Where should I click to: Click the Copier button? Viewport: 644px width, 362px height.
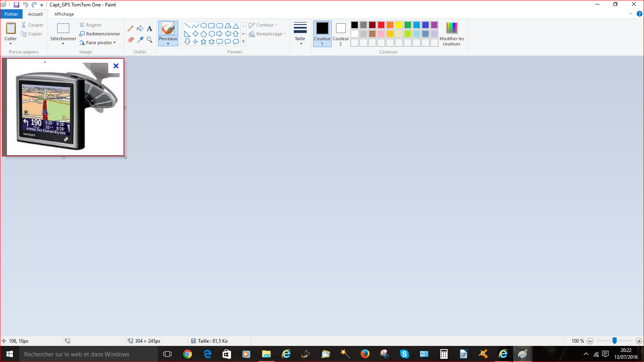click(31, 34)
